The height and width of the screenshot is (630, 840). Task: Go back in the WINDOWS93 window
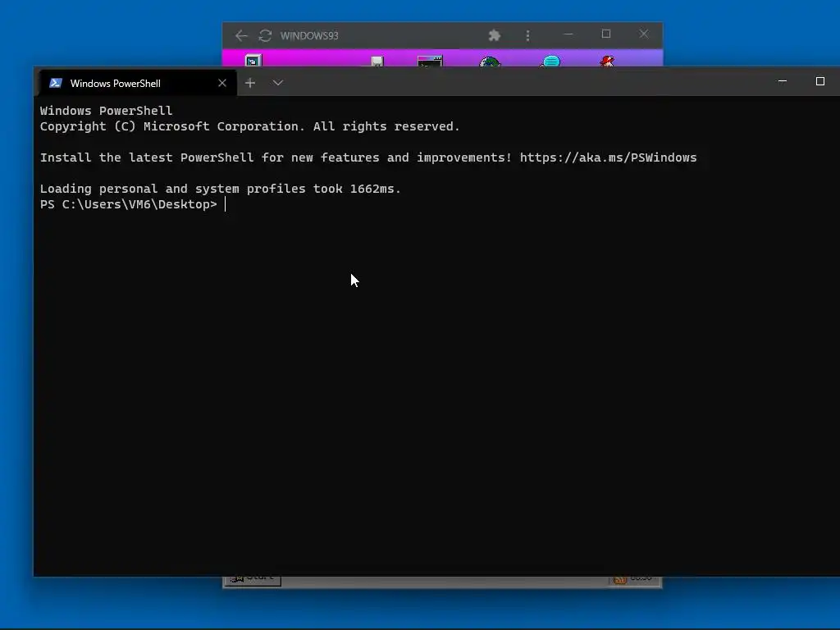(241, 36)
